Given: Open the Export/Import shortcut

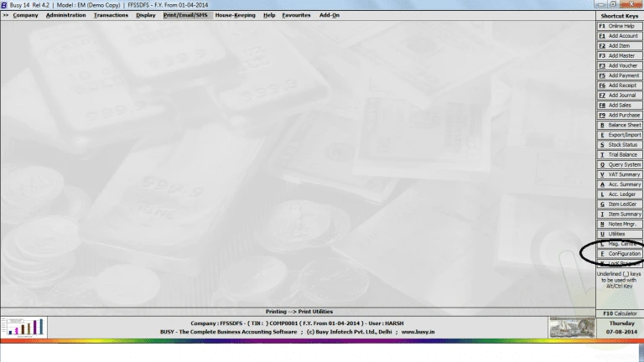Looking at the screenshot, I should tap(620, 135).
